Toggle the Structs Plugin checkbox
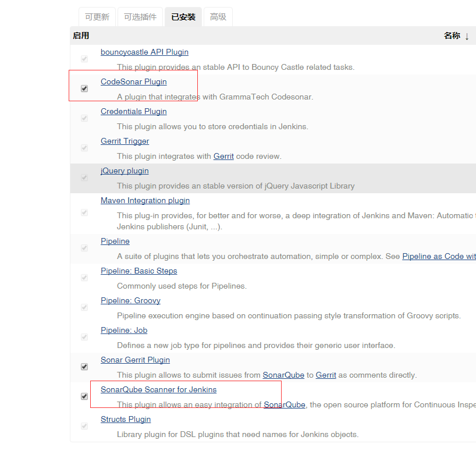The image size is (476, 458). [84, 427]
